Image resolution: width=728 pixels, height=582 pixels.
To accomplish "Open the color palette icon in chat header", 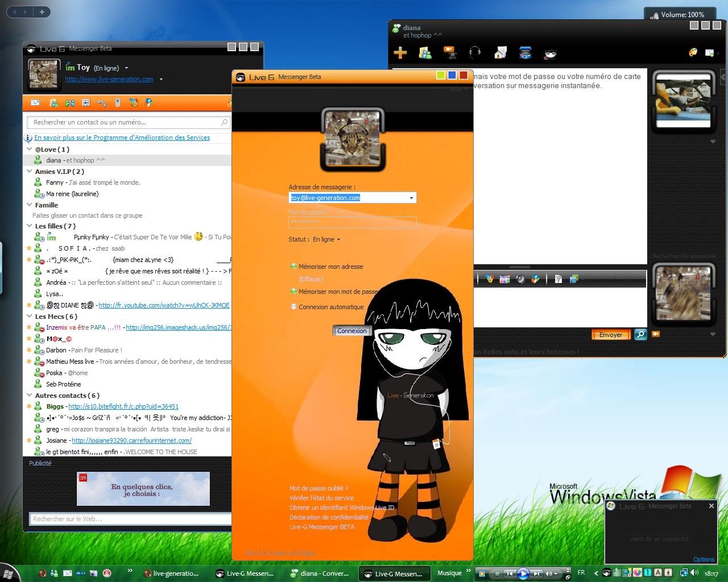I will [693, 53].
